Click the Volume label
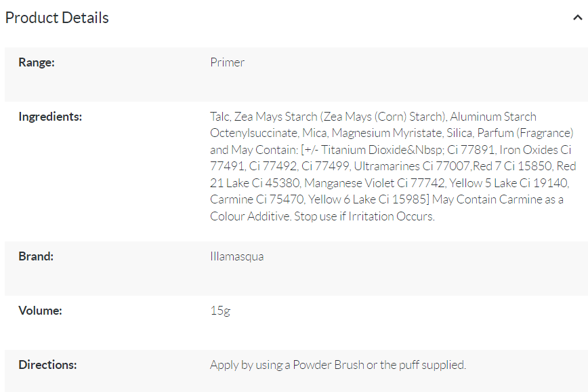Image resolution: width=588 pixels, height=392 pixels. tap(40, 311)
